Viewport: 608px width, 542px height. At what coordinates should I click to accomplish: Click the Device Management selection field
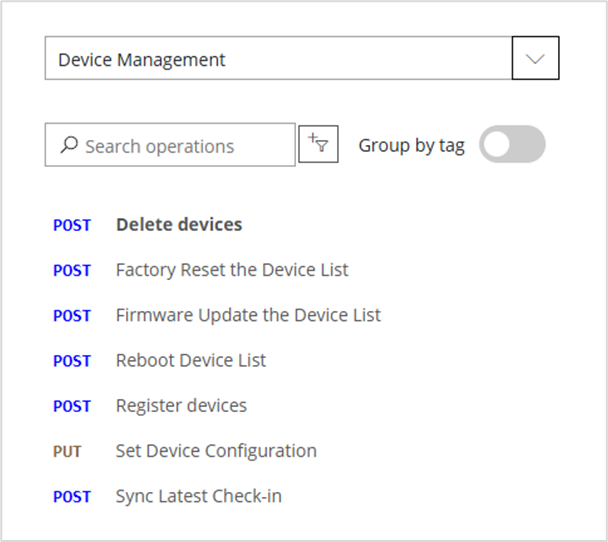click(278, 59)
